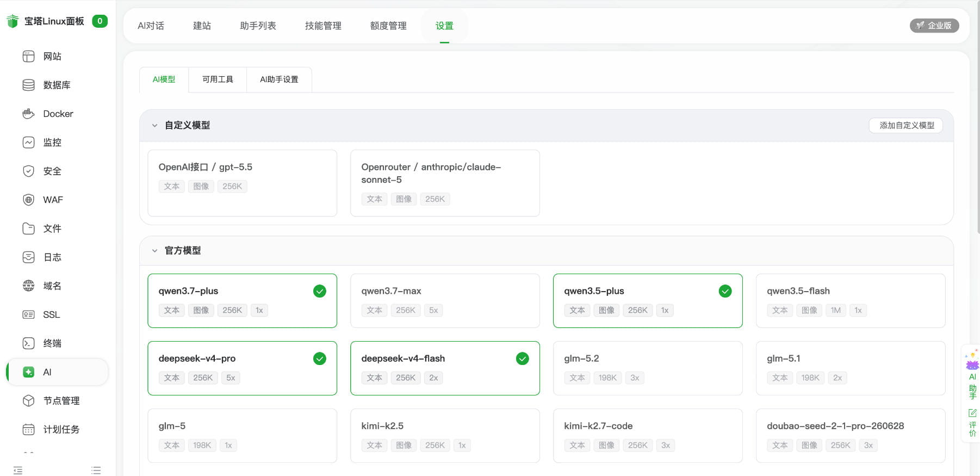This screenshot has height=476, width=980.
Task: Open the OpenAI接口 / gpt-5.5 custom model card
Action: tap(242, 183)
